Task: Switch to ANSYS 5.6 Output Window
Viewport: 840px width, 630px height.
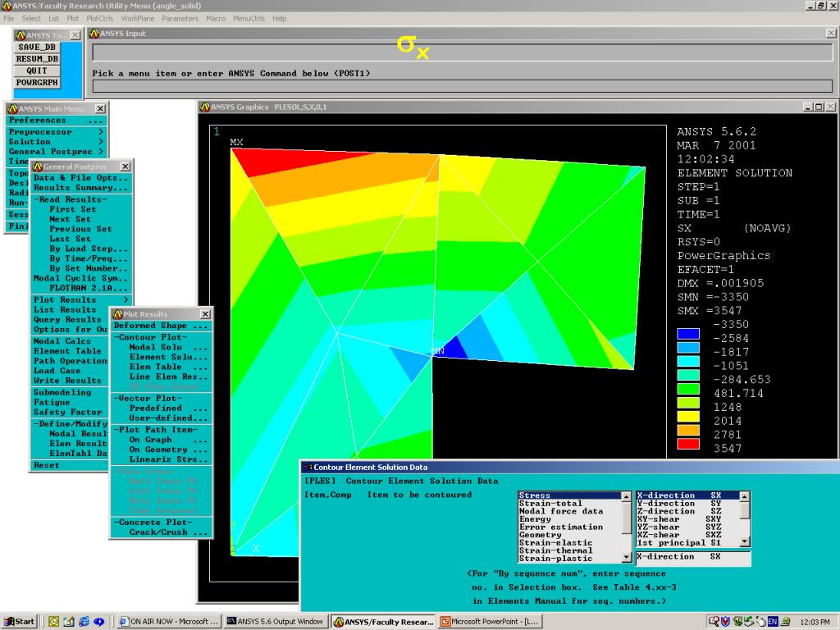Action: click(x=275, y=622)
